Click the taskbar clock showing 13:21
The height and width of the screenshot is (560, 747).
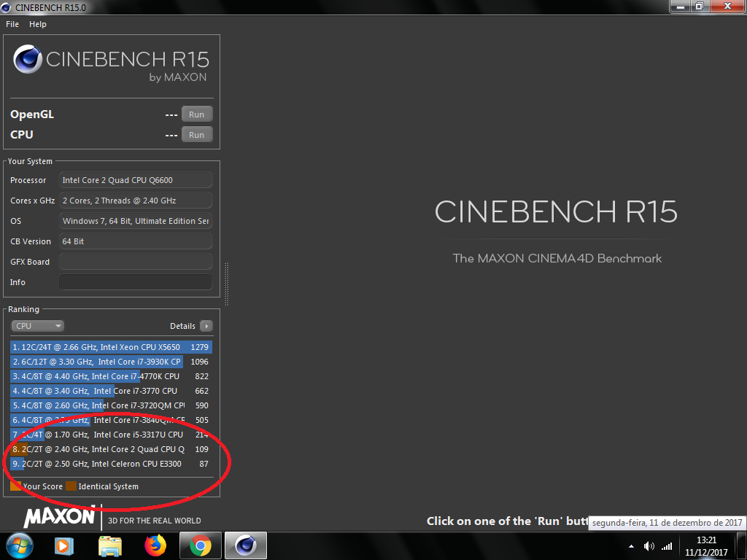(706, 546)
